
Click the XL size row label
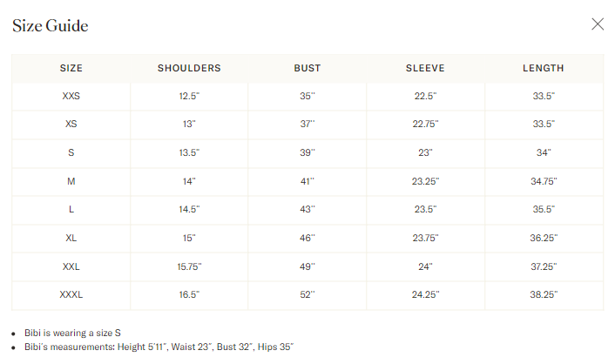pyautogui.click(x=71, y=238)
